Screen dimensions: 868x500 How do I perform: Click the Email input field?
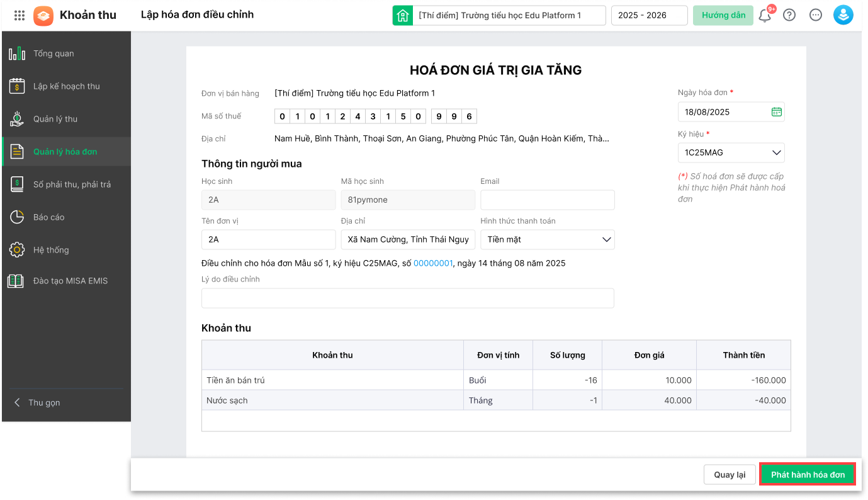point(547,200)
